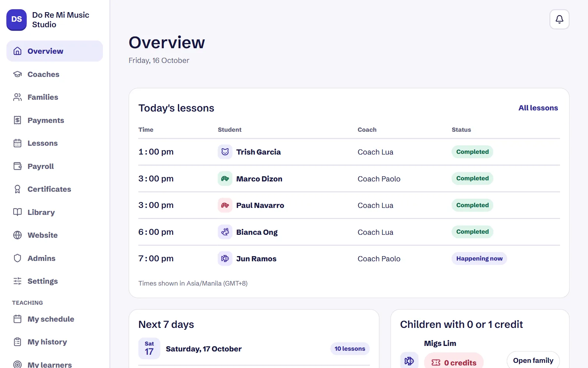Click Paul Navarro's red car avatar
The height and width of the screenshot is (368, 588).
[x=225, y=205]
